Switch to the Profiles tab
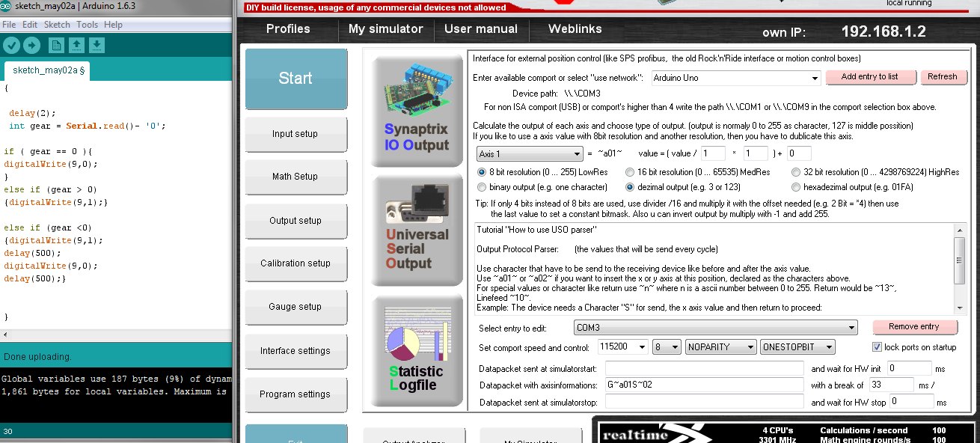The width and height of the screenshot is (980, 443). point(288,29)
